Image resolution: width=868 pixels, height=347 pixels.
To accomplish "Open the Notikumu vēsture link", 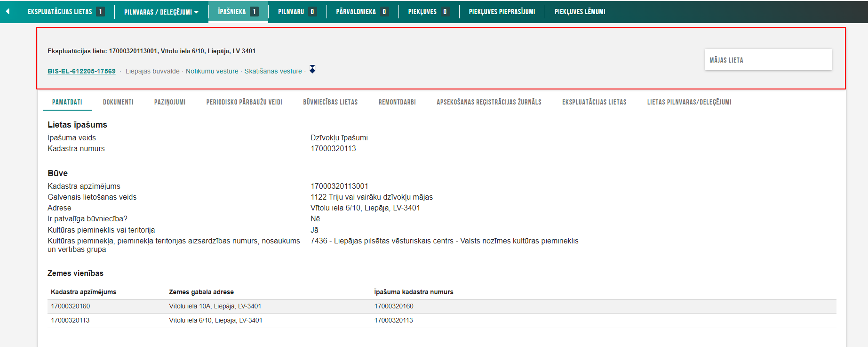I will tap(212, 71).
